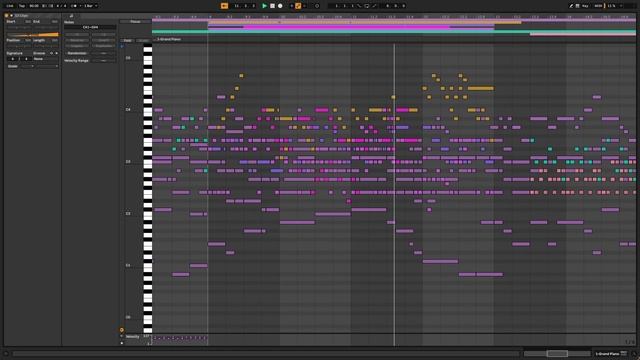The height and width of the screenshot is (360, 640).
Task: Click the orange lane selector icon above Velocity
Action: tap(122, 330)
